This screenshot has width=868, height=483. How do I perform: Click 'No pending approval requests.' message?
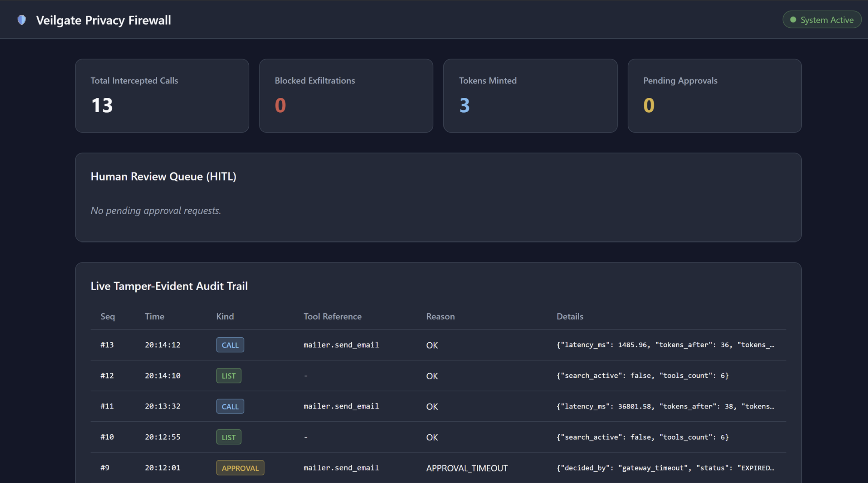(156, 210)
